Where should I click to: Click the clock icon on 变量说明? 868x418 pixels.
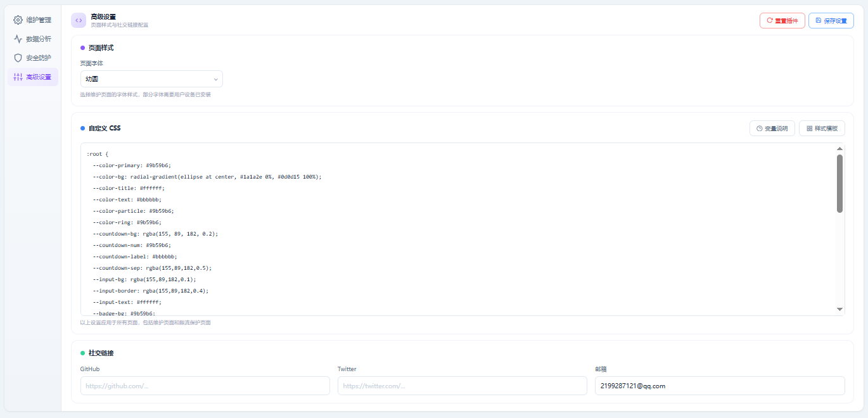tap(759, 129)
